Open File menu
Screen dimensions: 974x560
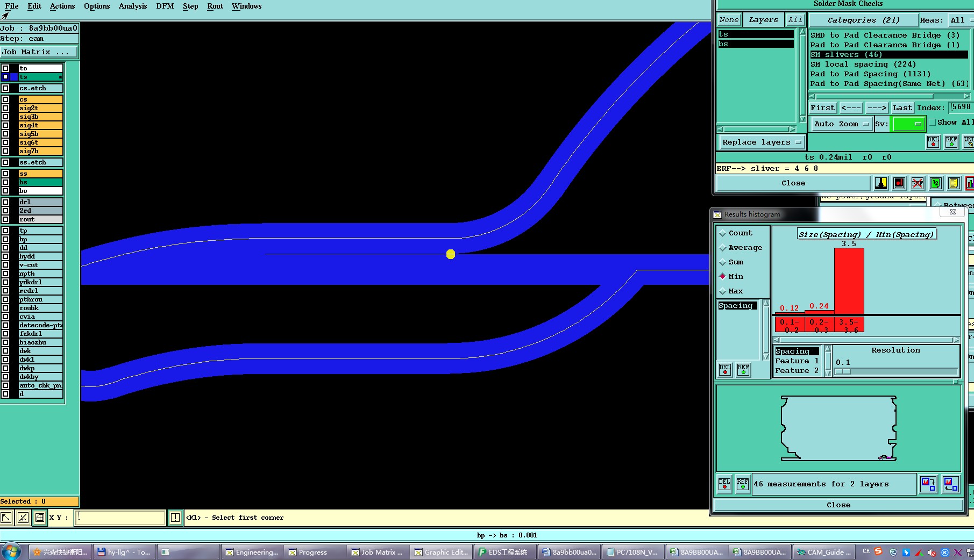tap(11, 6)
